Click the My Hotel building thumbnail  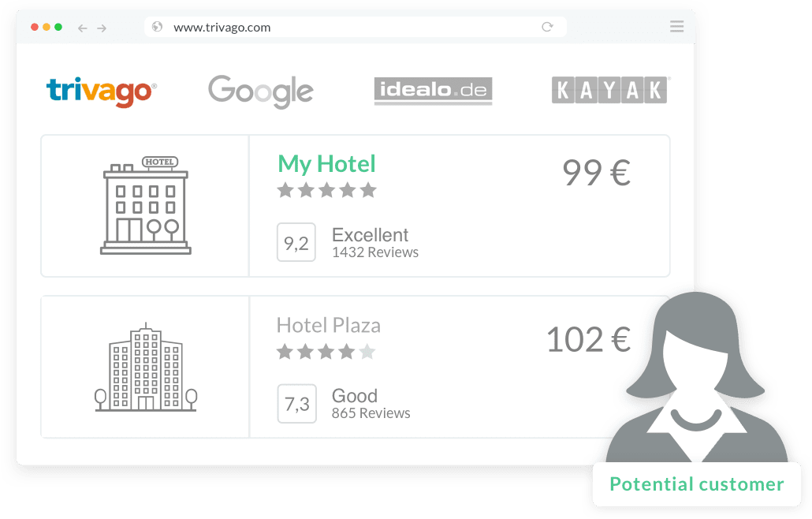(x=146, y=206)
